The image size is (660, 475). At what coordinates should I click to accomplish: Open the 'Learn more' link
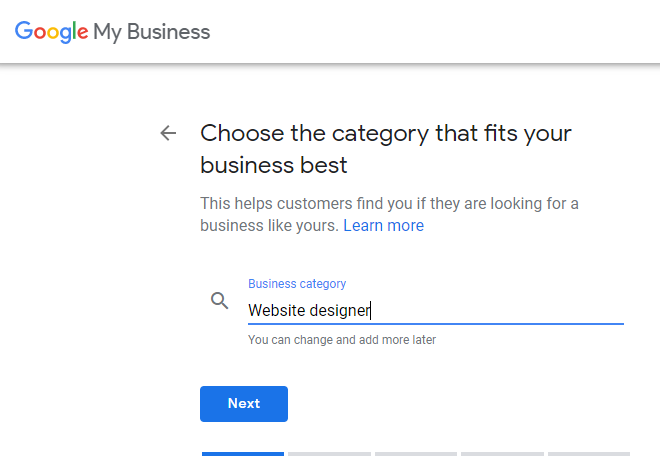pos(383,226)
